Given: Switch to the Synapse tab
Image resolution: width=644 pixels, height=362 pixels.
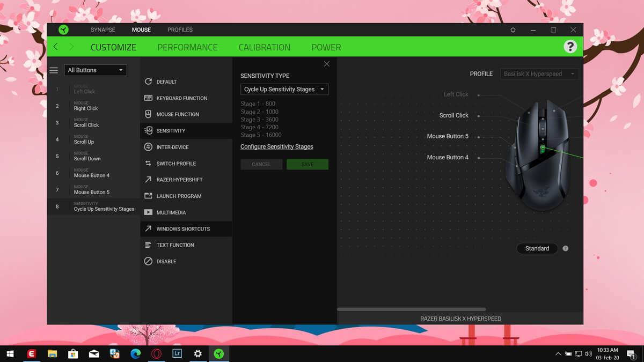Looking at the screenshot, I should pyautogui.click(x=103, y=29).
